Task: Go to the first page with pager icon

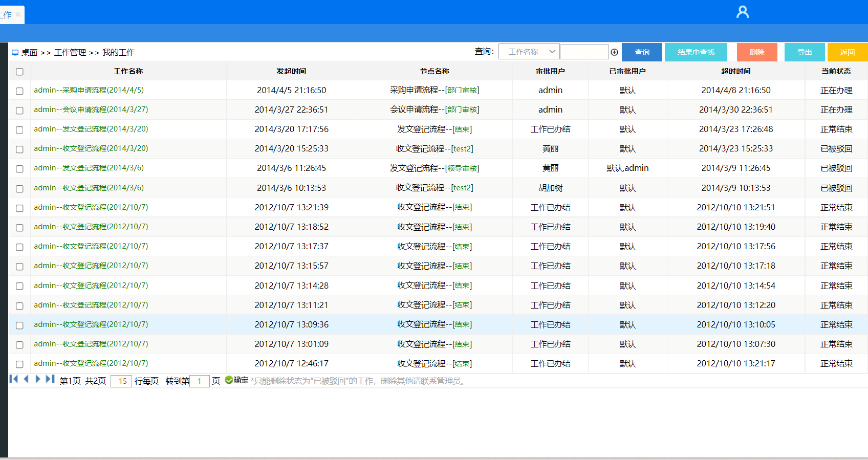Action: 14,379
